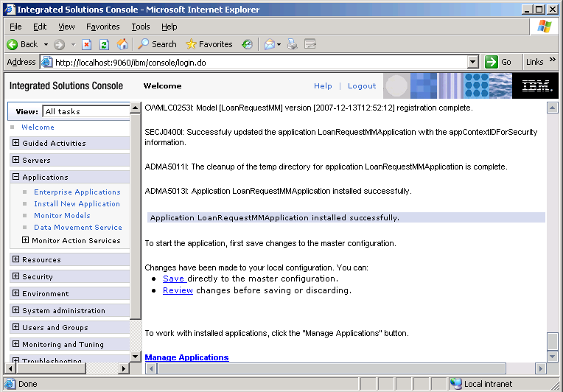
Task: Expand the Servers section
Action: (x=15, y=160)
